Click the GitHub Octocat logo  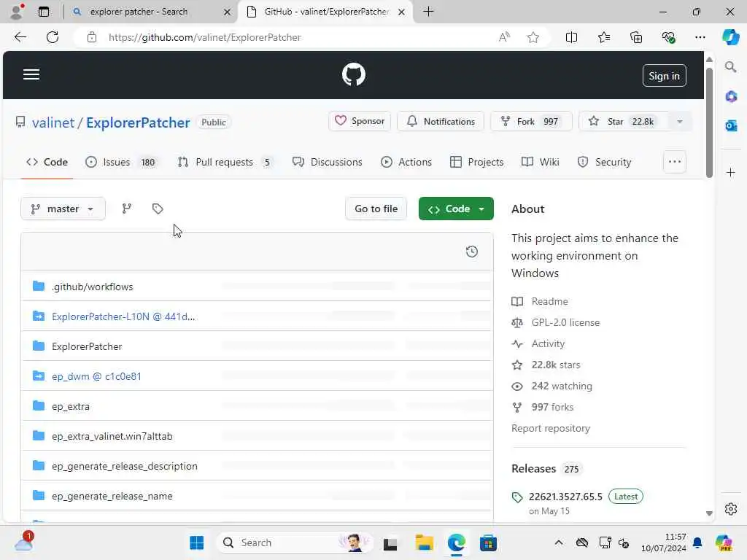coord(354,74)
